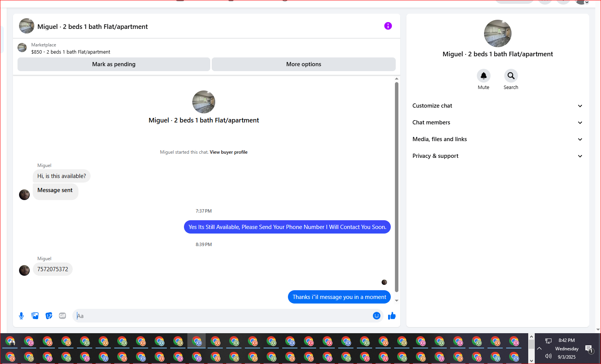601x364 pixels.
Task: Show hidden system tray icons
Action: (539, 348)
